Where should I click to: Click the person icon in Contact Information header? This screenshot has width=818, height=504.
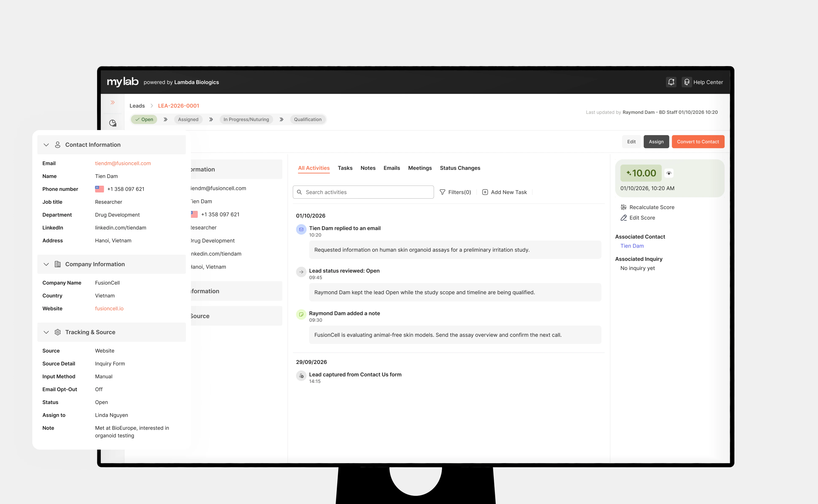(x=57, y=145)
